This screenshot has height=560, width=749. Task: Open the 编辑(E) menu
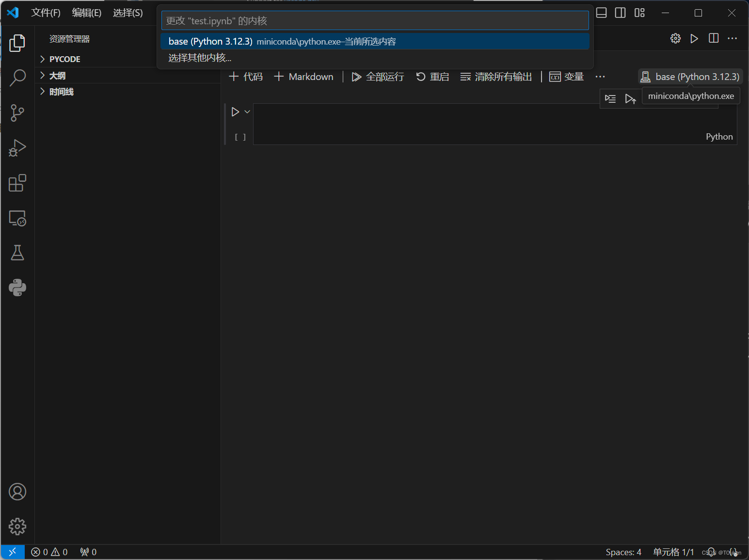tap(86, 13)
